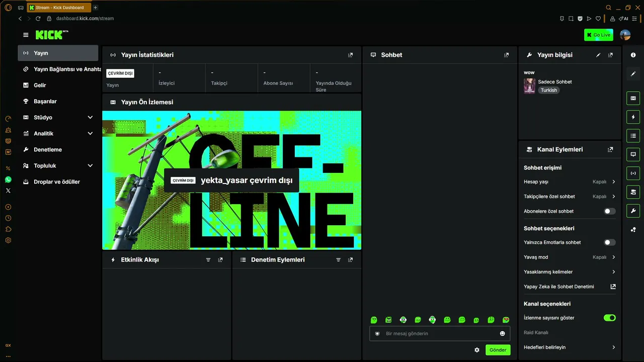Focus the Bir mesaj gönderin chat input

point(440,333)
